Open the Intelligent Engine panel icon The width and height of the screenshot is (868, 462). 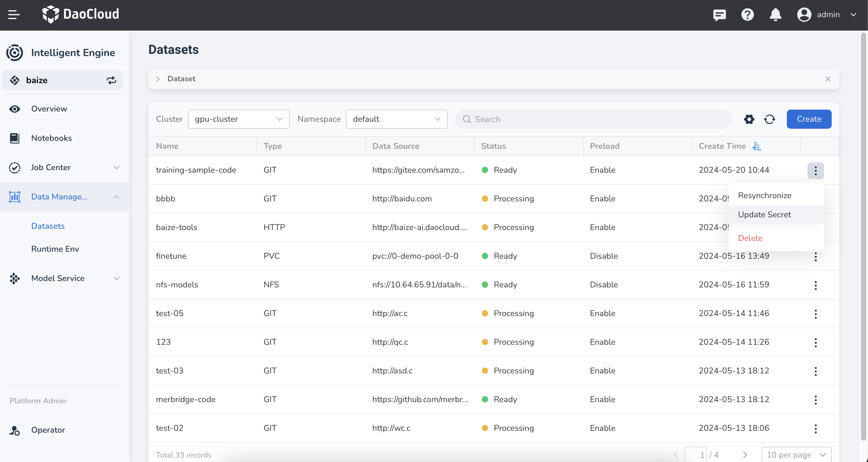tap(14, 52)
